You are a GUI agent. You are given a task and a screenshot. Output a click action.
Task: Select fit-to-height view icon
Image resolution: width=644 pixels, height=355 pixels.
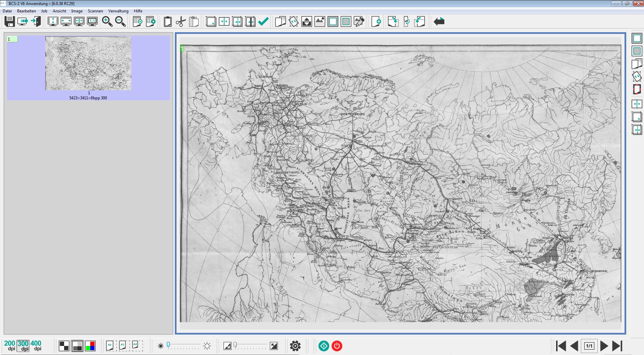pos(53,21)
